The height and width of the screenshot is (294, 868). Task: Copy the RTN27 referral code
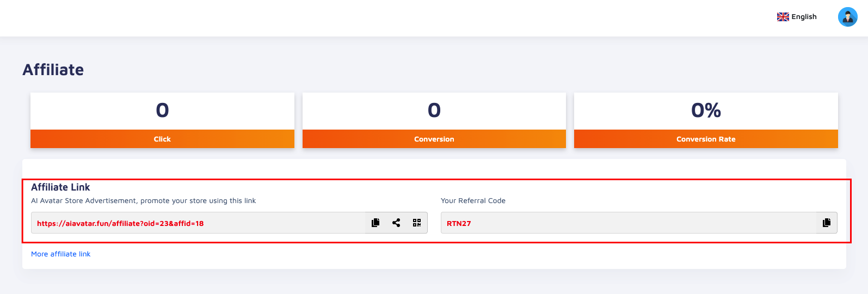click(827, 223)
